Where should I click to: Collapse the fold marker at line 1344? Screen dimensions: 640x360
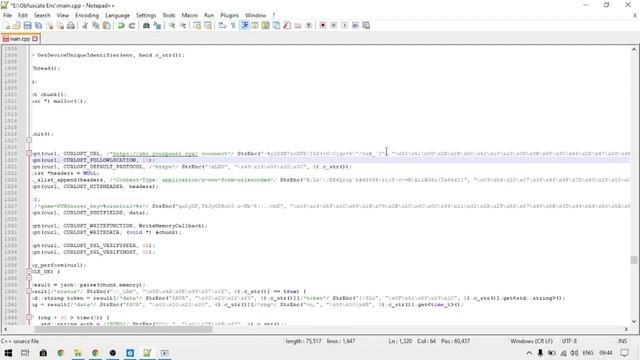coord(29,318)
